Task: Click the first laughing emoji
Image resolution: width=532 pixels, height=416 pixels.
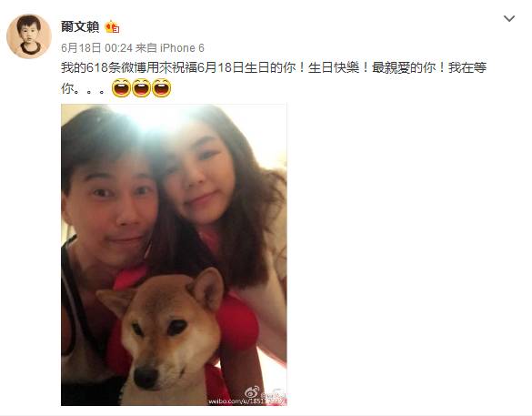Action: click(121, 87)
